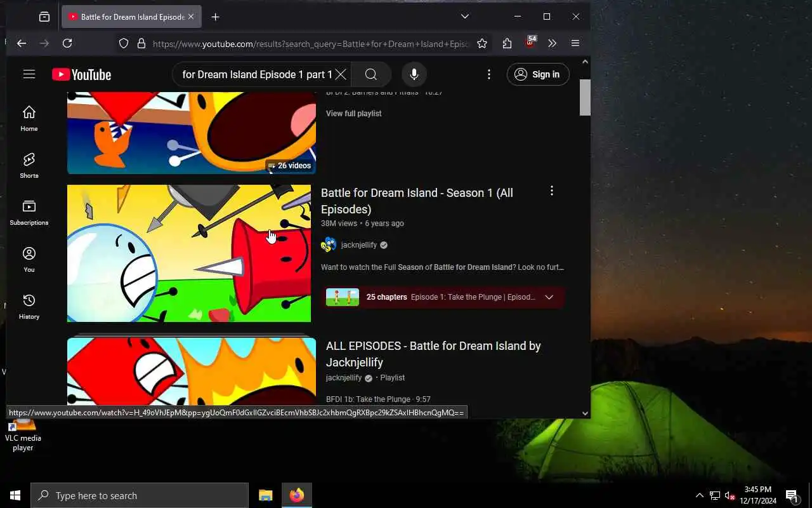Show more tools overflow chevron
The height and width of the screenshot is (508, 812).
(x=552, y=43)
